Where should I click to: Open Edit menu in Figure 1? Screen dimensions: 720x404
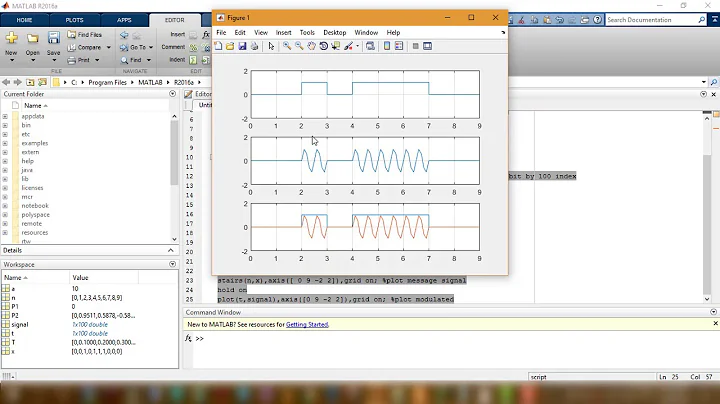240,33
